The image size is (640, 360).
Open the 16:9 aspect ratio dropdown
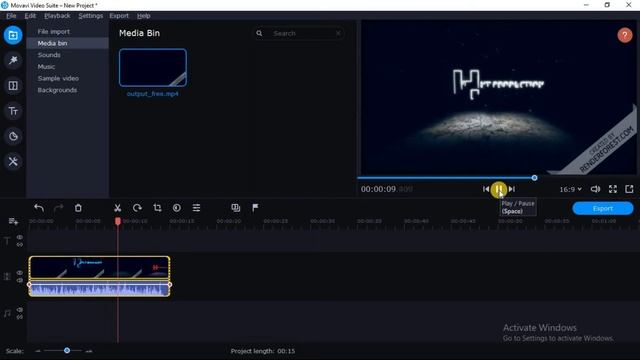[570, 189]
